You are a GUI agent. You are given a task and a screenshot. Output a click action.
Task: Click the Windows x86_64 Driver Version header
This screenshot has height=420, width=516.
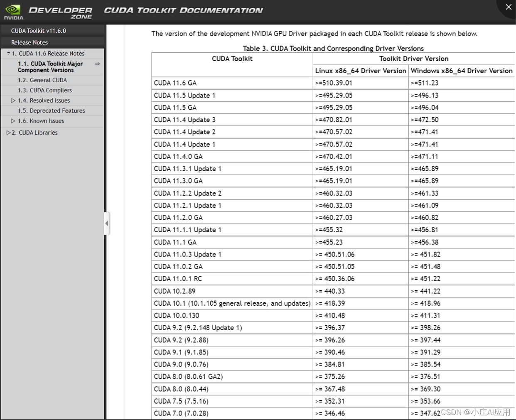coord(462,71)
